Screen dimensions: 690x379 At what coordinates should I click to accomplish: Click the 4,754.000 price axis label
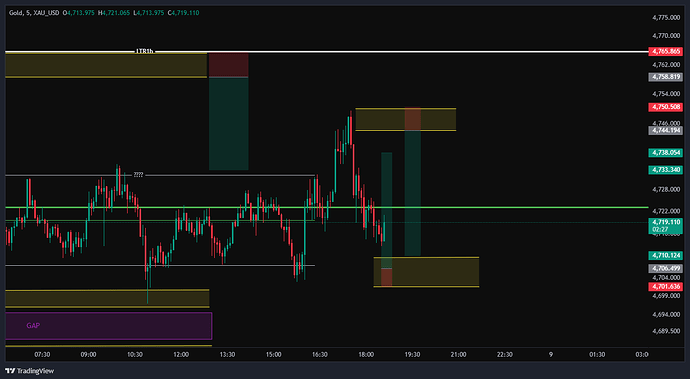666,94
